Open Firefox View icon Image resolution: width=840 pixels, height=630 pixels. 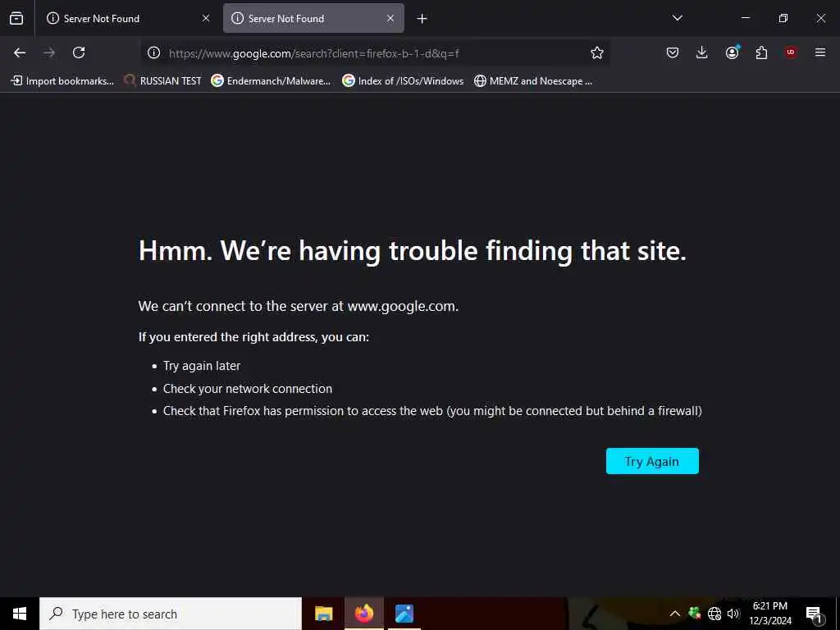[x=16, y=19]
